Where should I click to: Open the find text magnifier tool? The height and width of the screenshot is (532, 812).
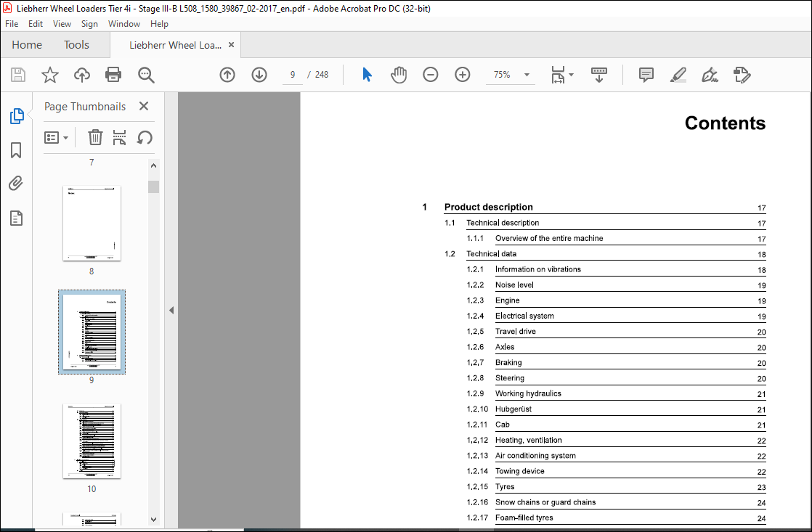click(146, 75)
